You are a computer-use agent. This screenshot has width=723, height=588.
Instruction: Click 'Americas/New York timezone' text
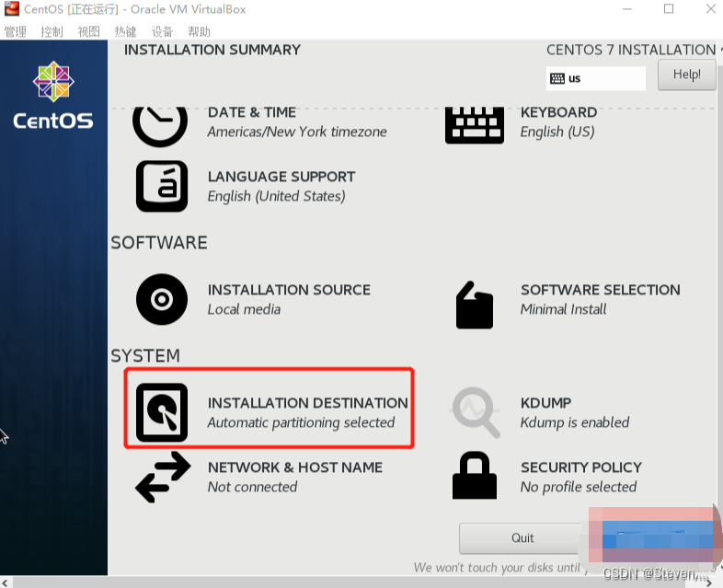[x=297, y=132]
